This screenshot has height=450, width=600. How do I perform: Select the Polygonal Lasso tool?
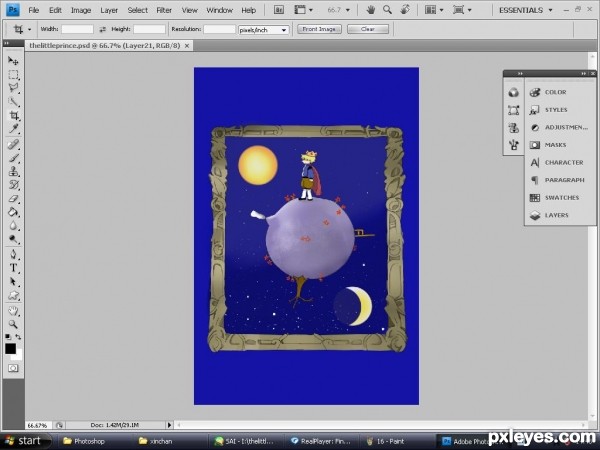point(13,88)
